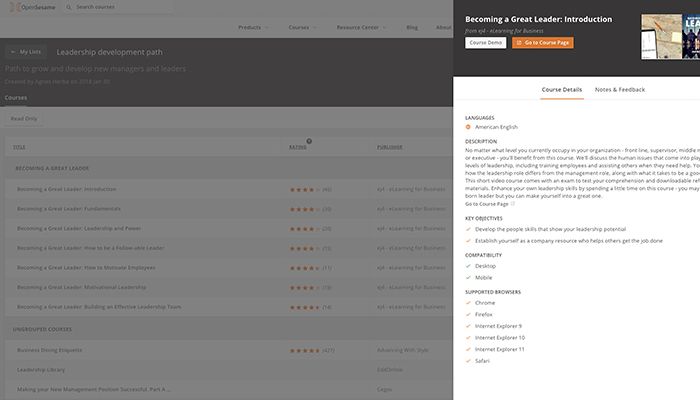
Task: Click the search magnifier icon
Action: click(x=69, y=7)
